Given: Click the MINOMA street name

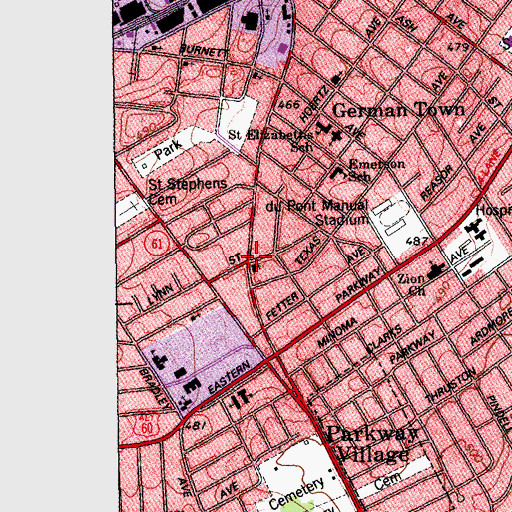Looking at the screenshot, I should click(337, 332).
